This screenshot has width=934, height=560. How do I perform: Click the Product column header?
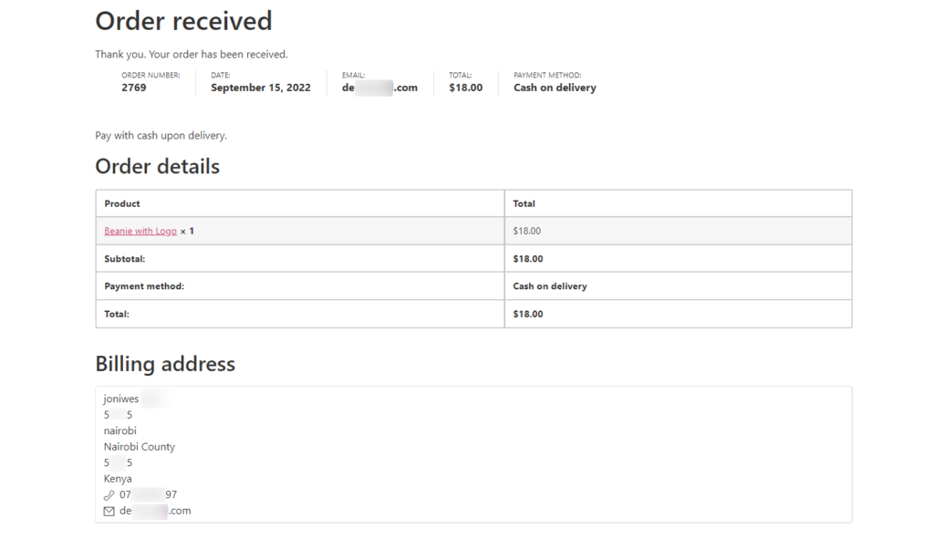pyautogui.click(x=122, y=203)
